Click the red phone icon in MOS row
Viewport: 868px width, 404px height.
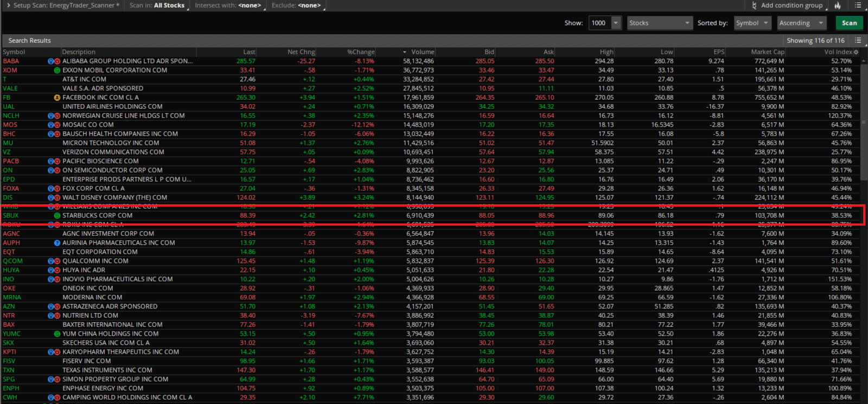[57, 125]
